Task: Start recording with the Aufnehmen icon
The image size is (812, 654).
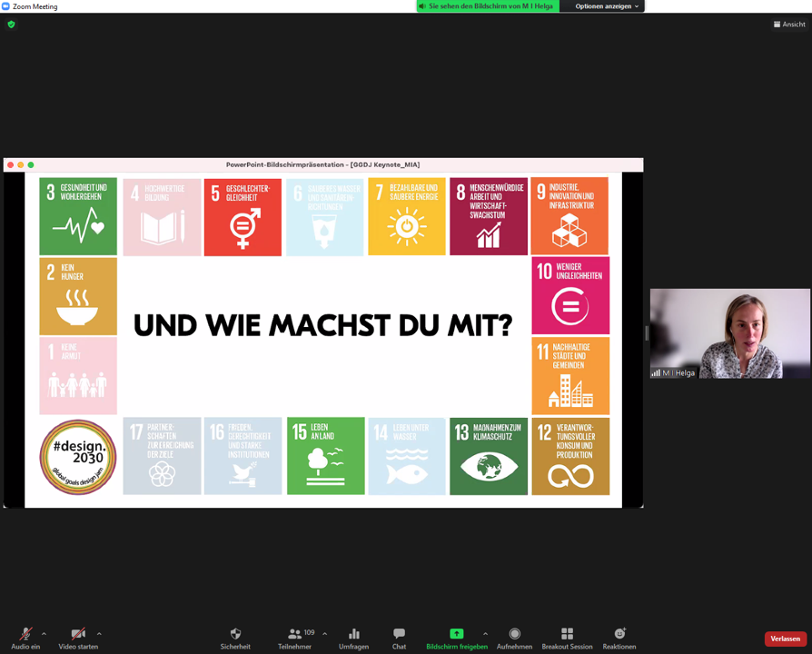Action: click(514, 633)
